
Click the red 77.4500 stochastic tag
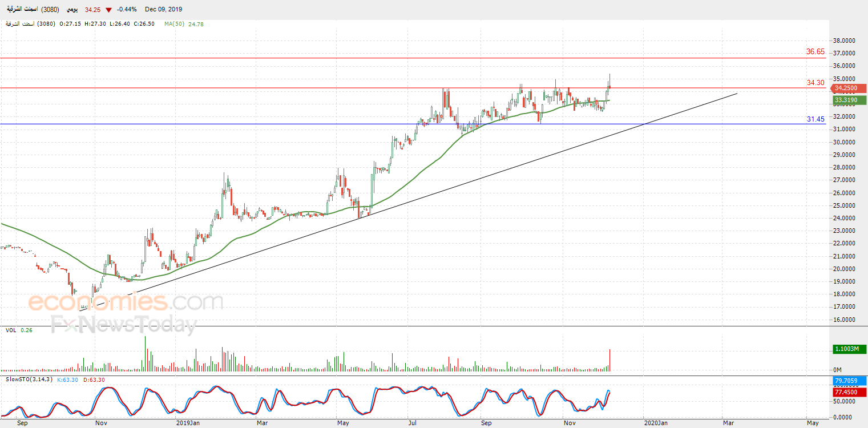pyautogui.click(x=849, y=393)
